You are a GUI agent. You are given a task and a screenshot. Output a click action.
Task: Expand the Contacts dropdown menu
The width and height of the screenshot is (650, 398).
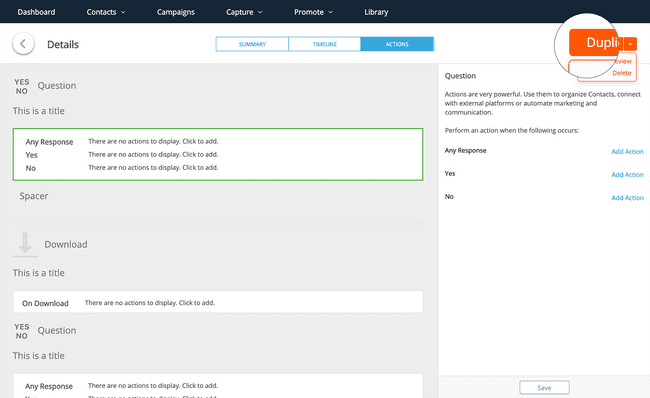[x=106, y=12]
